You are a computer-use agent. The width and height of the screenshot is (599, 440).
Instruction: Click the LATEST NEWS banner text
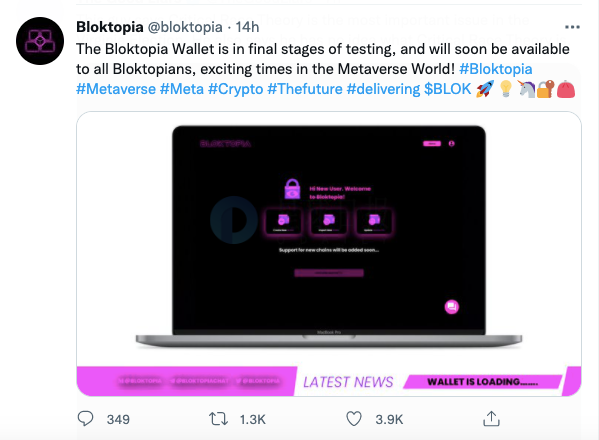pyautogui.click(x=348, y=382)
